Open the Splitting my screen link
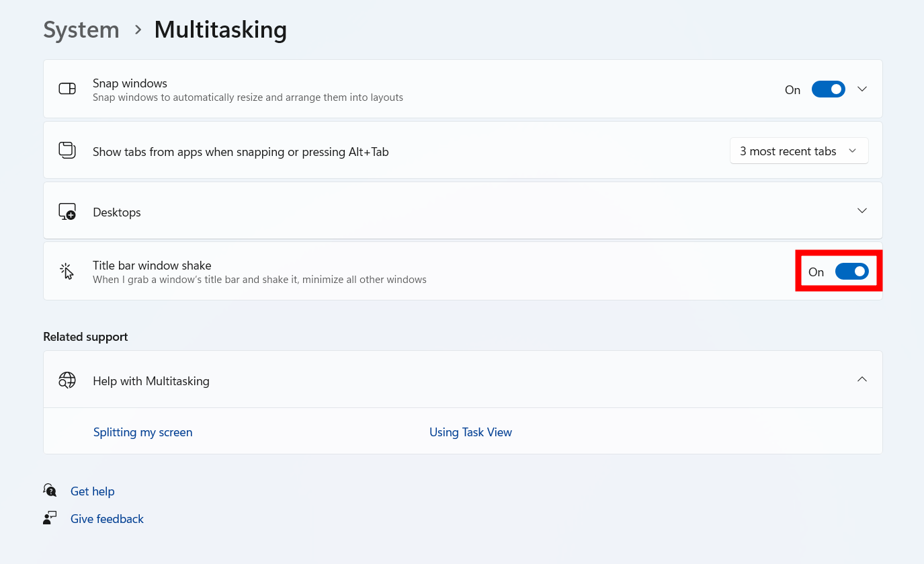 [143, 432]
